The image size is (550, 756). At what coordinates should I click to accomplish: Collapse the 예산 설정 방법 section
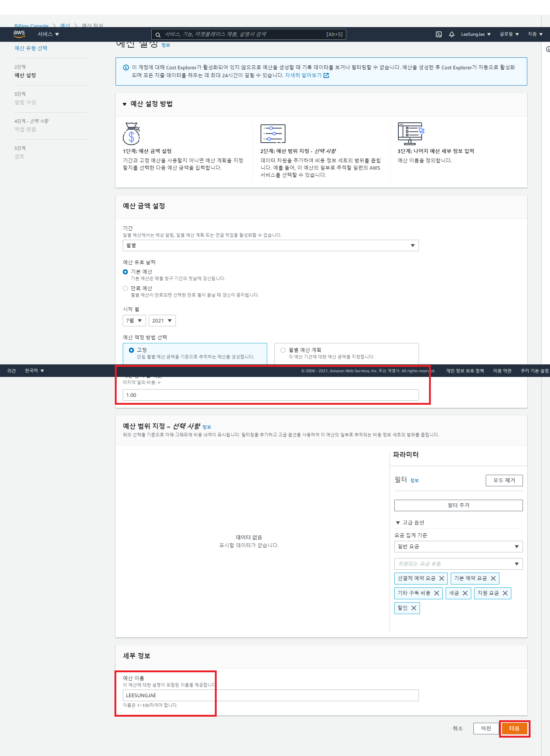[124, 104]
